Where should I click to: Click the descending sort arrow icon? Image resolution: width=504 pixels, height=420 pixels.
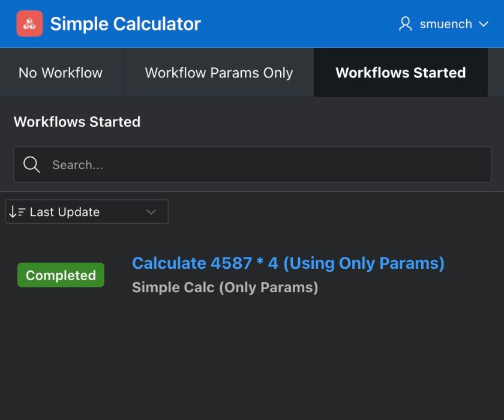coord(16,211)
